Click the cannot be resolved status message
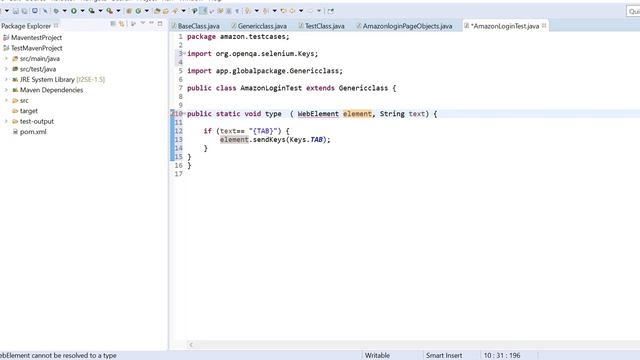640x360 pixels. pos(58,356)
